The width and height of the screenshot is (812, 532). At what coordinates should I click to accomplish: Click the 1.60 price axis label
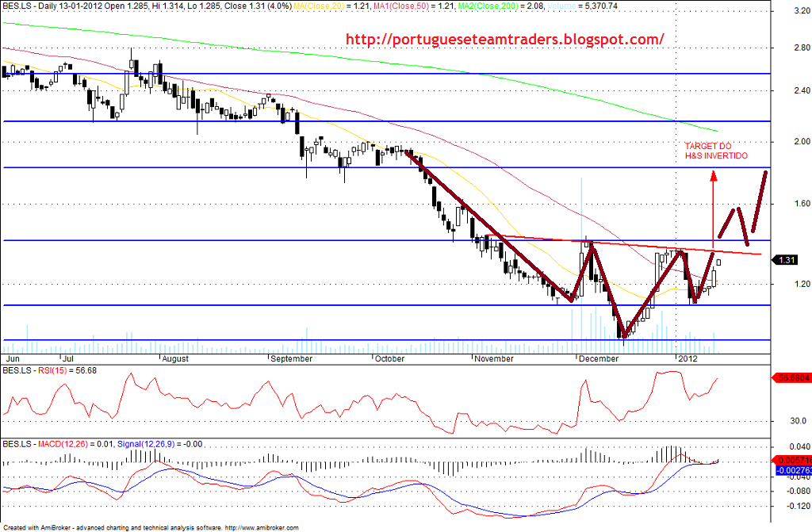(802, 204)
